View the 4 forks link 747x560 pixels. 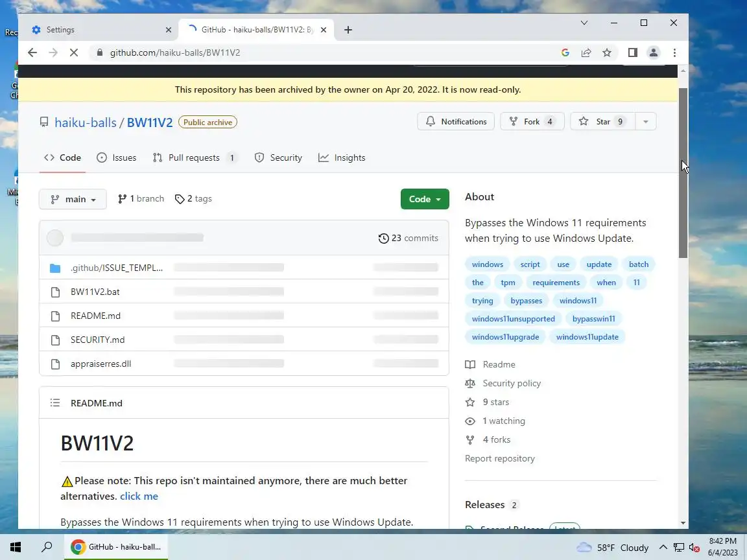point(488,440)
